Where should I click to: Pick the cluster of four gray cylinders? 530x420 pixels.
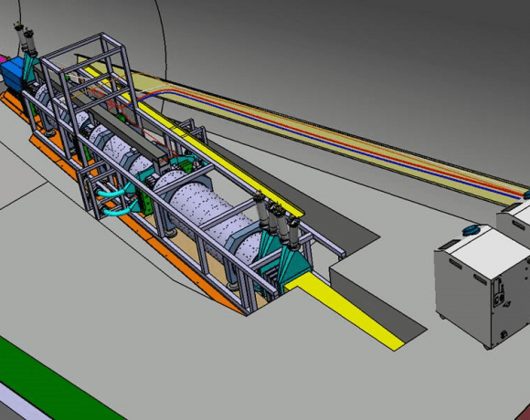(278, 219)
